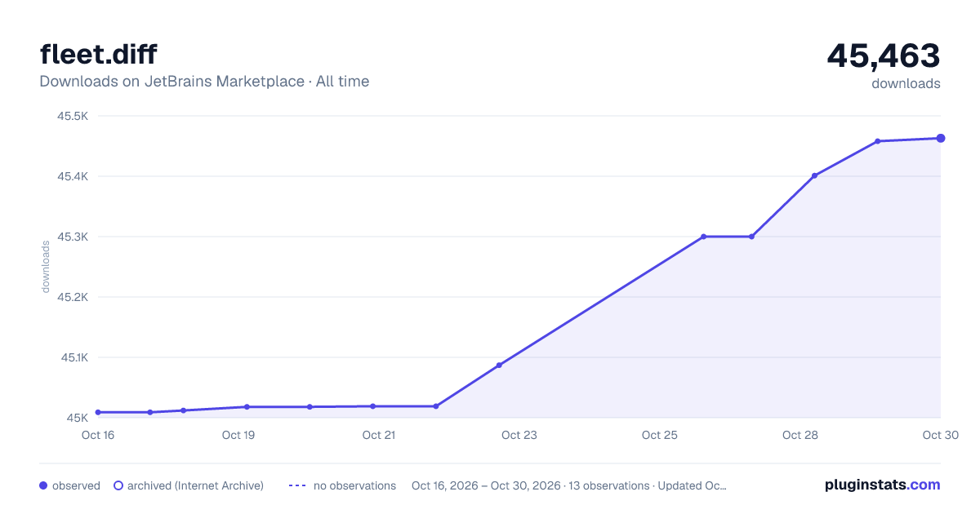Click the 'no observations' legend label
The width and height of the screenshot is (980, 514).
tap(354, 485)
